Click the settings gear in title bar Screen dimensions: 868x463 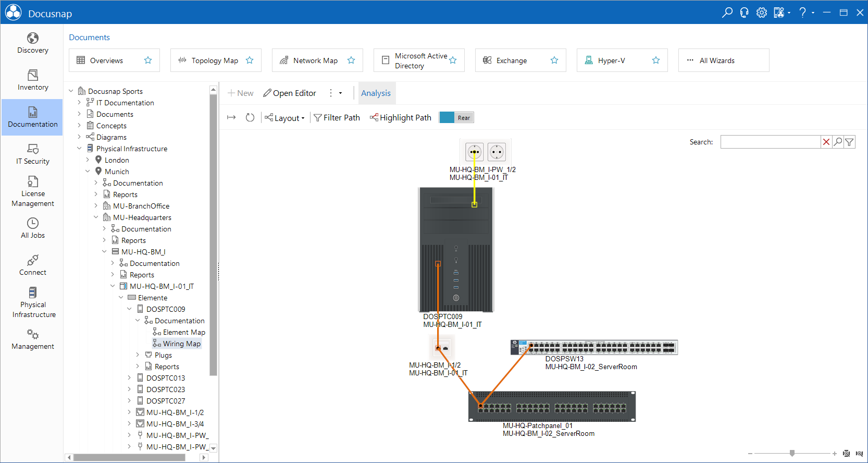762,13
